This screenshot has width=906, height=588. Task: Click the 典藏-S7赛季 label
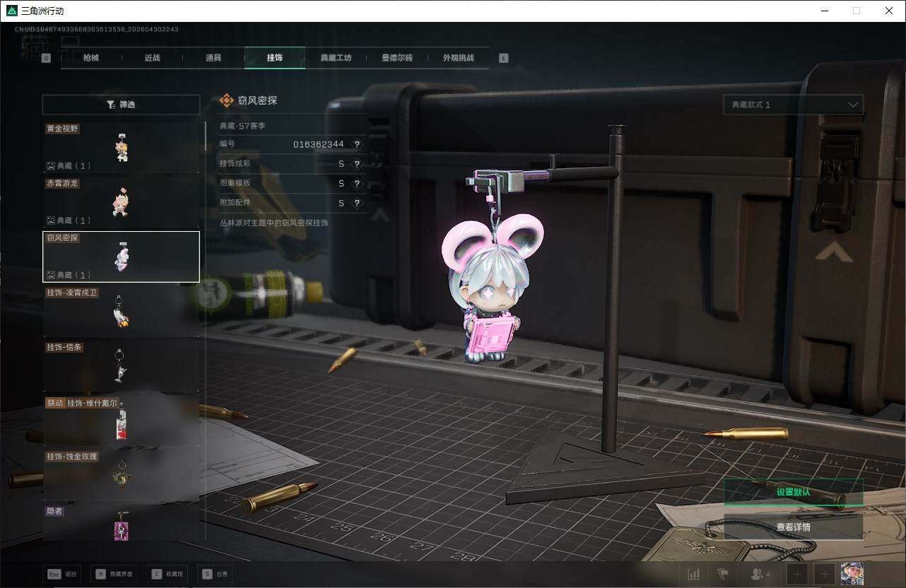coord(242,126)
